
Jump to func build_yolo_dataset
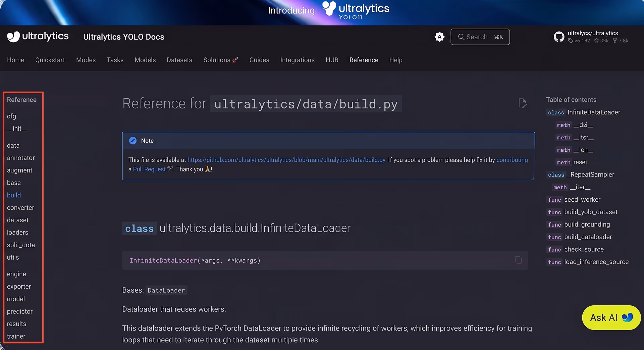582,212
